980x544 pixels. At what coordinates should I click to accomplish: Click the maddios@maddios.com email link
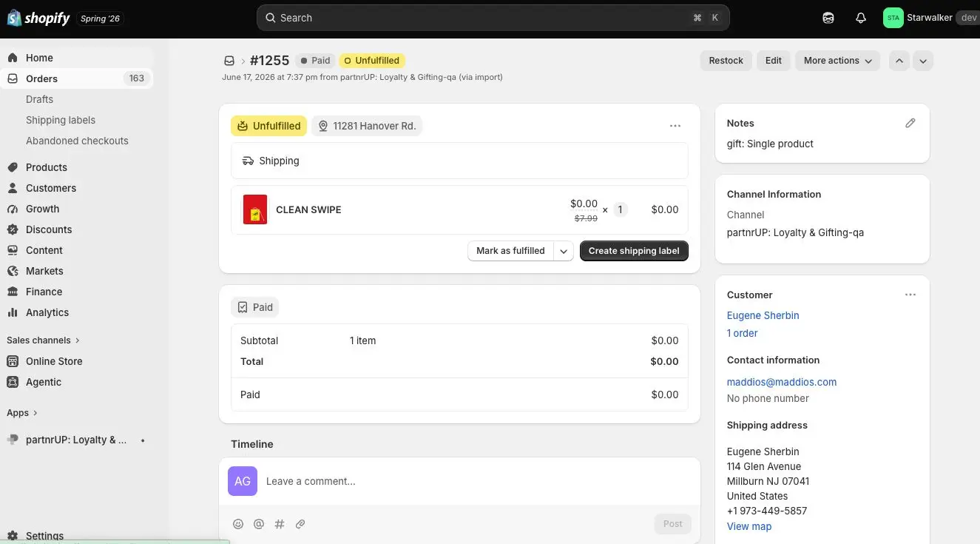point(782,382)
